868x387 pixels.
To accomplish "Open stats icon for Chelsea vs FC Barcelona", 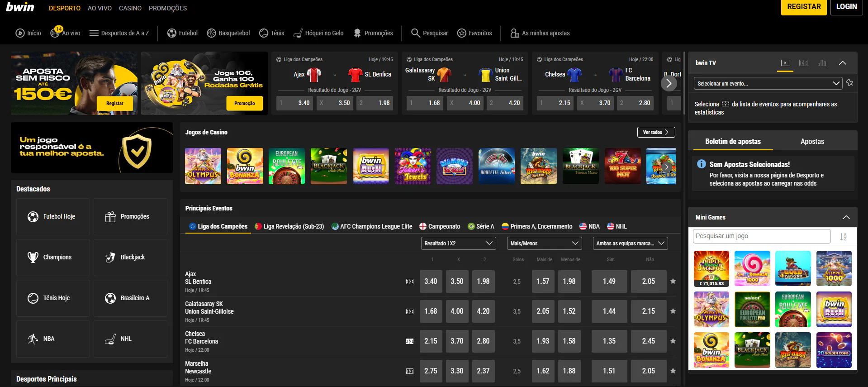I will point(410,341).
